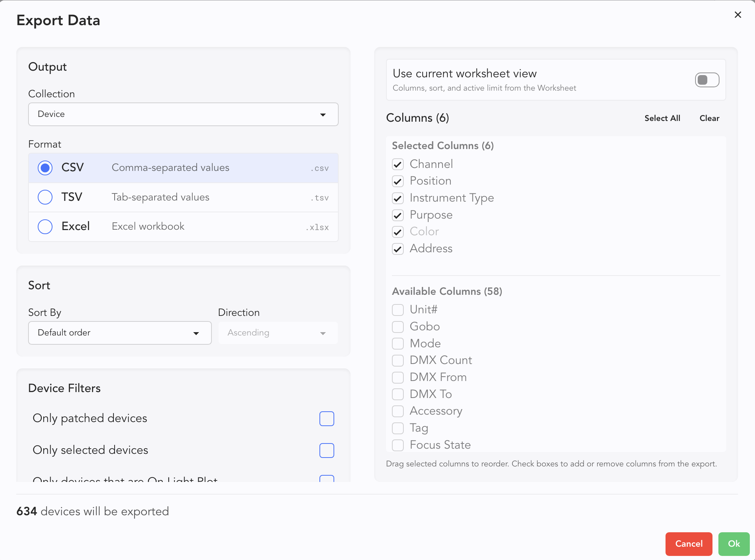Check the DMX From column

click(x=398, y=378)
